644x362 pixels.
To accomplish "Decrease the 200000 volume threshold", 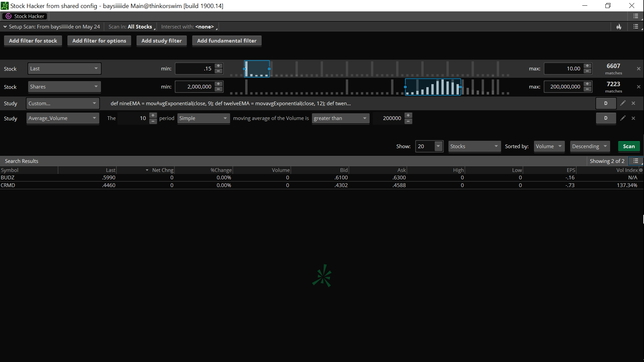I will click(408, 121).
